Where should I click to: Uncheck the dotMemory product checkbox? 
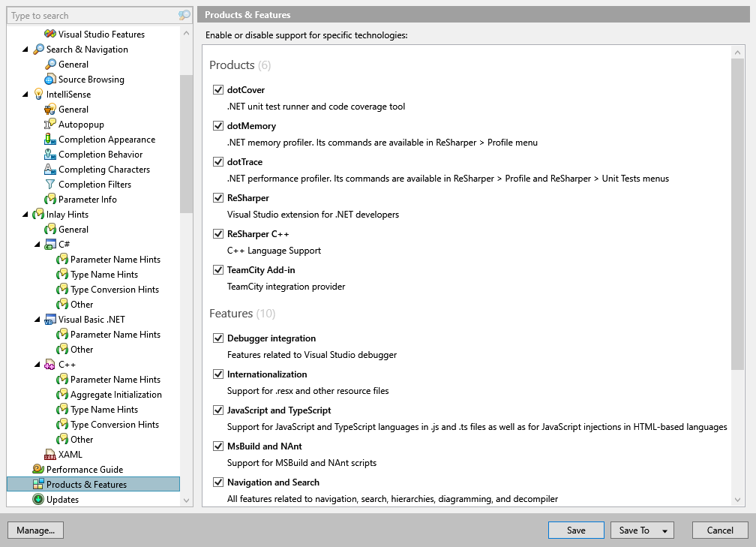pos(218,126)
